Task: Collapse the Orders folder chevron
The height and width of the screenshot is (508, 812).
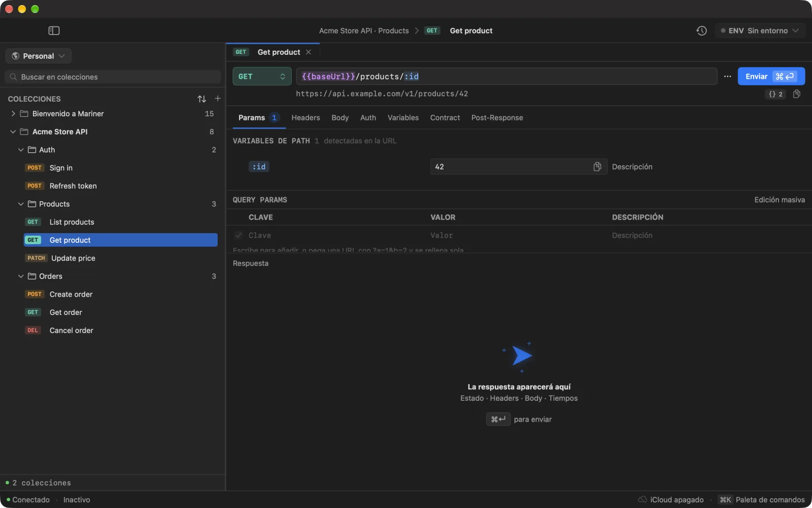Action: (x=21, y=276)
